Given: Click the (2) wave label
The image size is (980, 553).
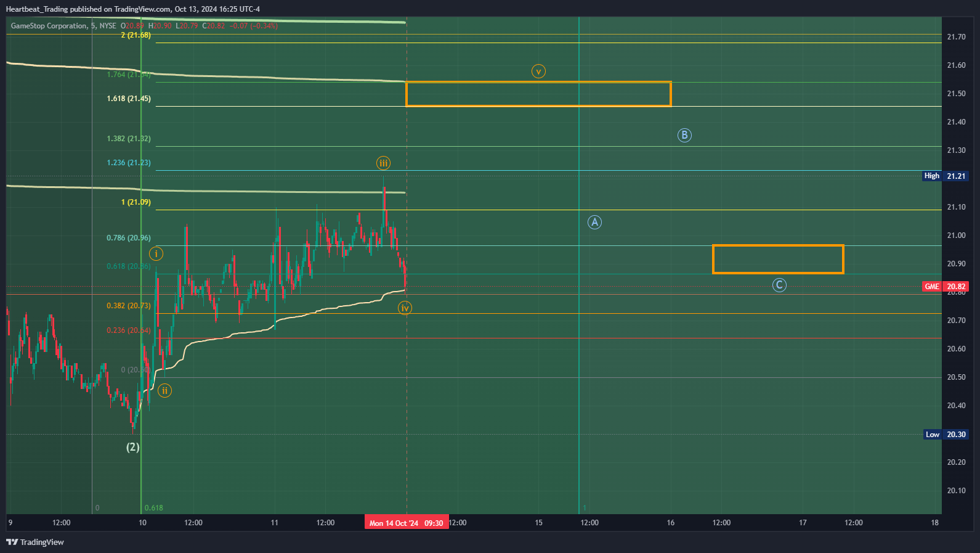Looking at the screenshot, I should 133,447.
